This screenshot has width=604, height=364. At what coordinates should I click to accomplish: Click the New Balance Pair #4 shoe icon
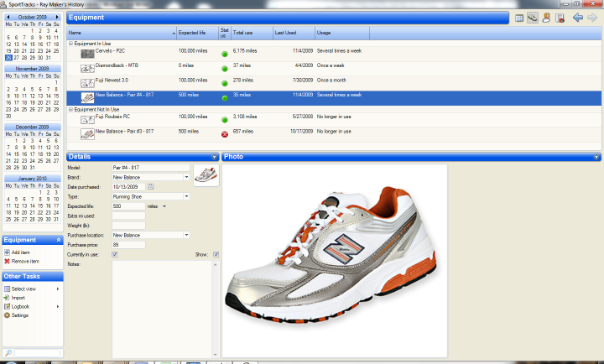point(87,98)
